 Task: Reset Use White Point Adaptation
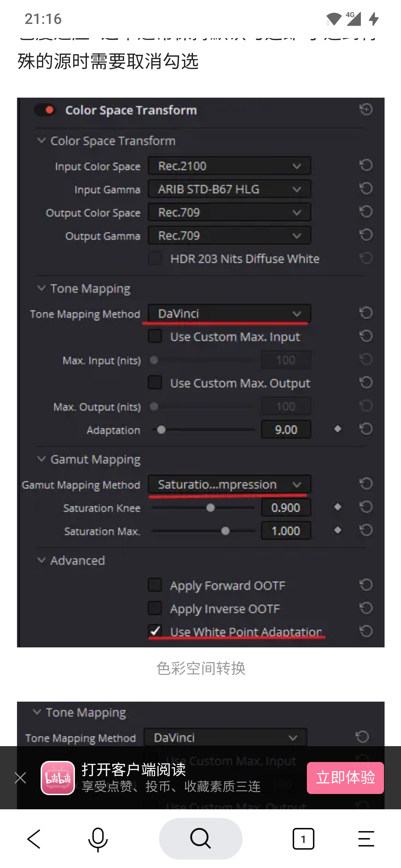coord(366,631)
